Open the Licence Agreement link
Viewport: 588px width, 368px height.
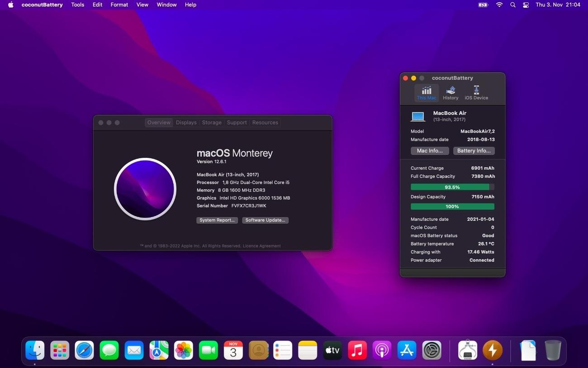pyautogui.click(x=262, y=246)
